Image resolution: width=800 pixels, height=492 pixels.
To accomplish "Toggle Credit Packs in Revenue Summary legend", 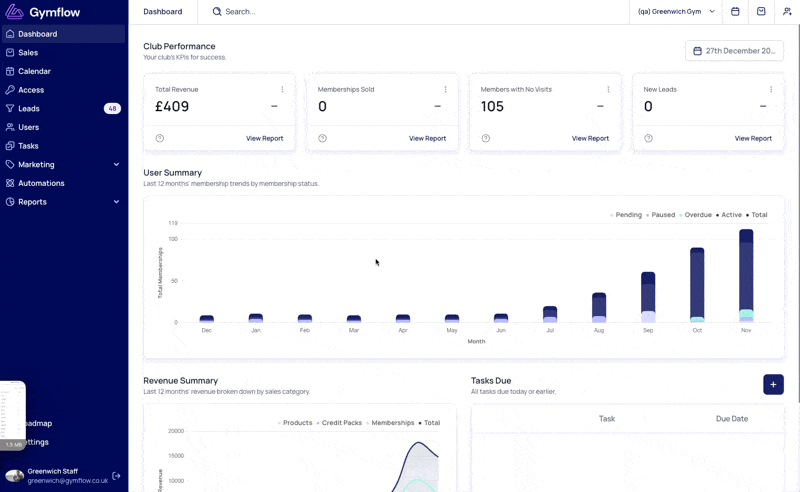I will coord(339,423).
